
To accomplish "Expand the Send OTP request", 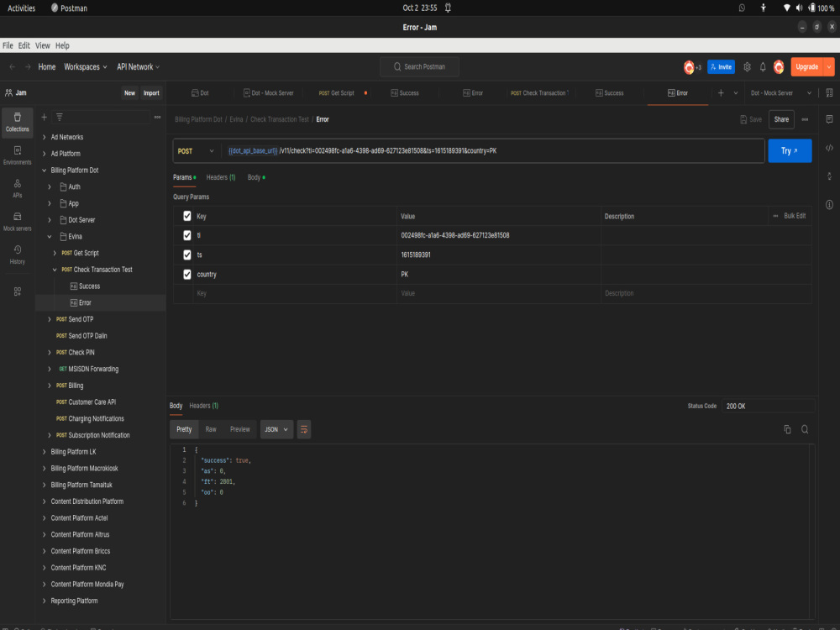I will click(x=50, y=319).
